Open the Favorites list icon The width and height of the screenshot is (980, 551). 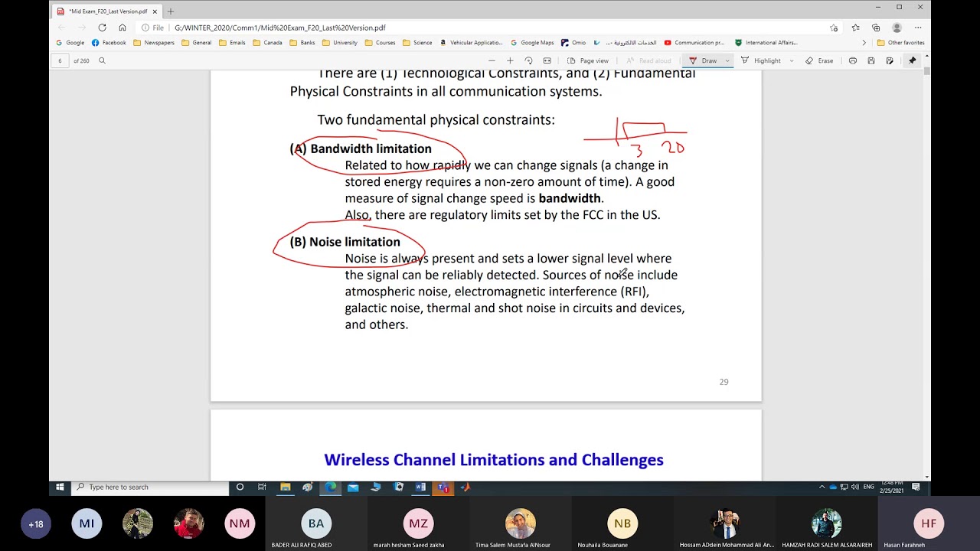[856, 28]
